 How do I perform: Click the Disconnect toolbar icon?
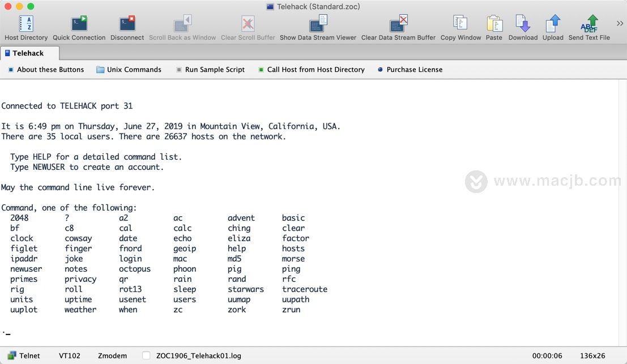pos(127,24)
